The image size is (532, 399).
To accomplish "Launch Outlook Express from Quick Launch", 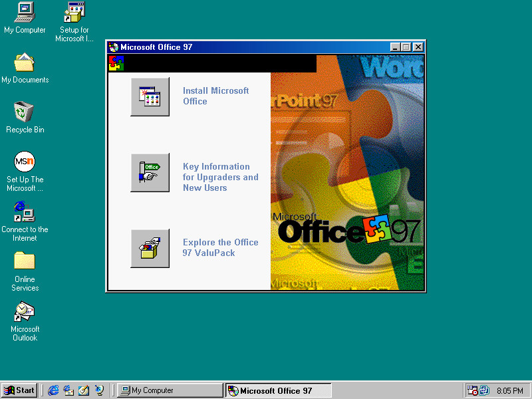I will tap(68, 390).
